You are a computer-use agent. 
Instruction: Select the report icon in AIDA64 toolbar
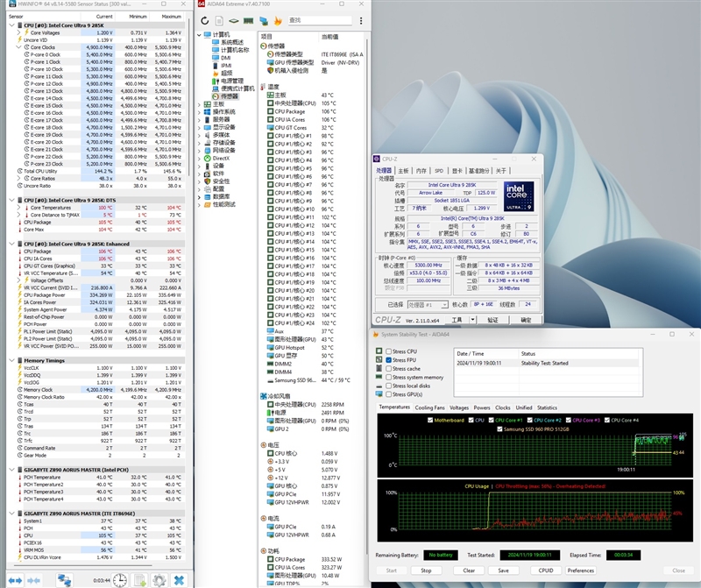pos(219,19)
